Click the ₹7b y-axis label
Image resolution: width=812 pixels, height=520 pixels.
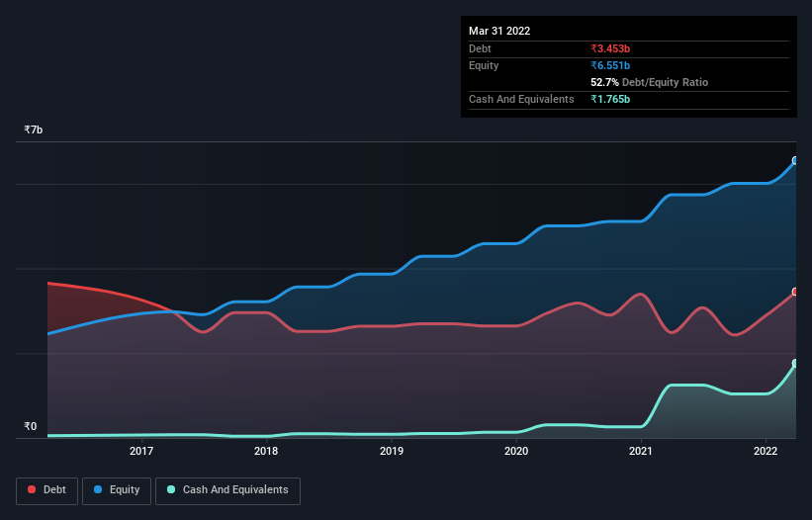34,130
